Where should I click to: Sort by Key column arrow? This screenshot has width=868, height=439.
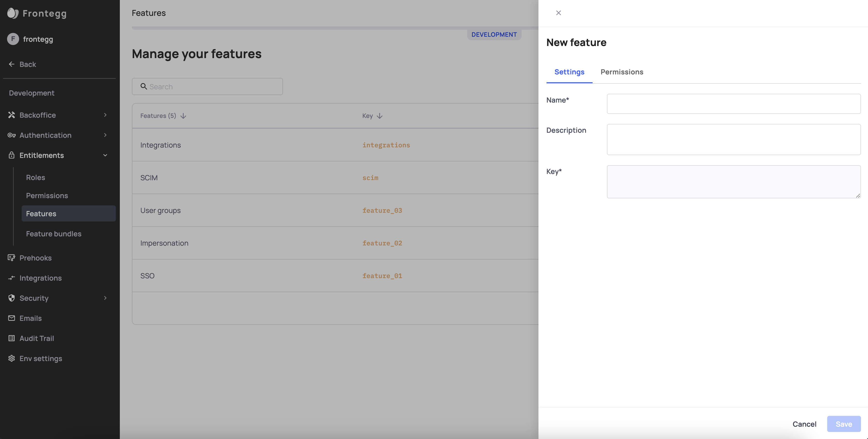coord(380,116)
